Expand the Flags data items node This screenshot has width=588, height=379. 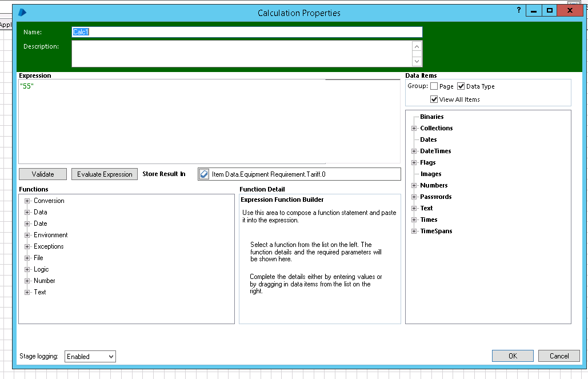(x=414, y=162)
